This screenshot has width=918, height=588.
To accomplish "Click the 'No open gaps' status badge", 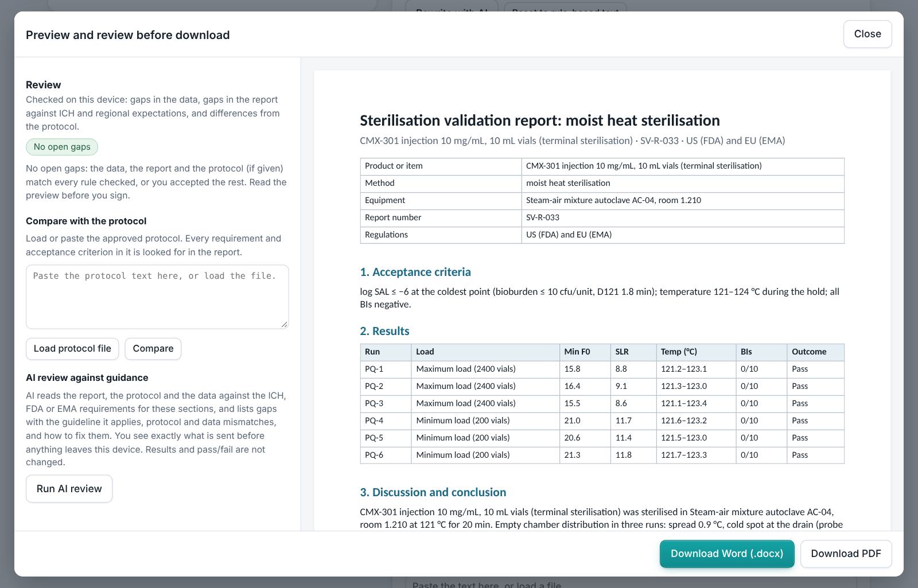I will [x=62, y=147].
